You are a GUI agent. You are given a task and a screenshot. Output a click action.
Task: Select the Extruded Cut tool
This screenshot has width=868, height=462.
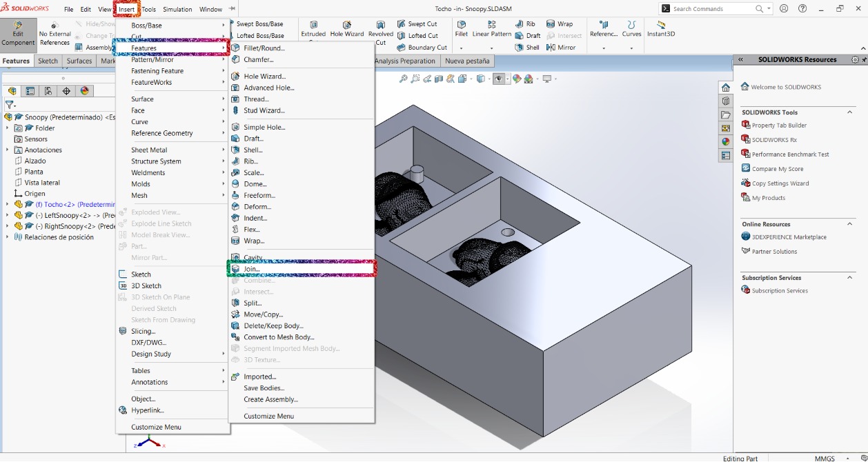(313, 29)
